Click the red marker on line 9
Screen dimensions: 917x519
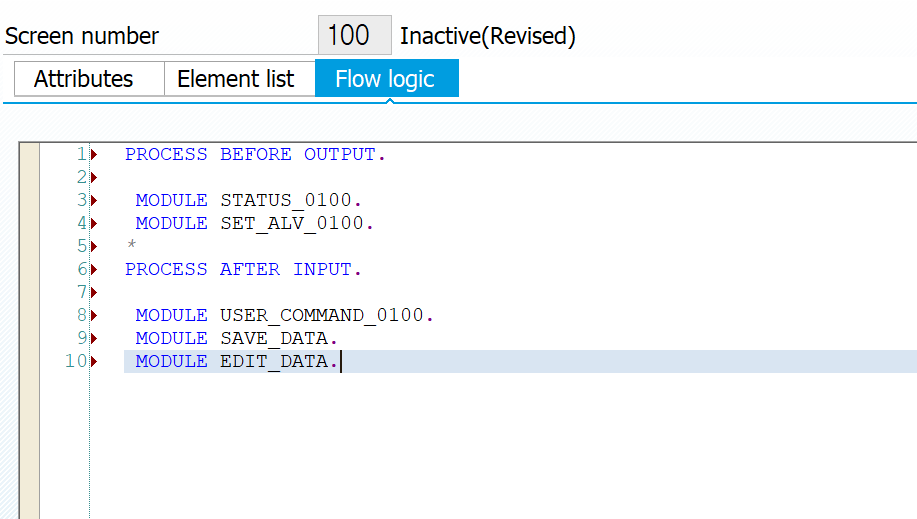point(94,338)
